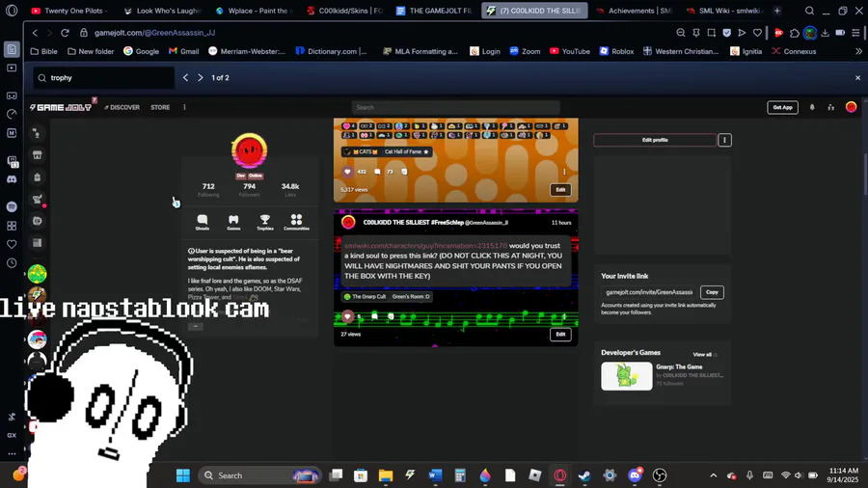868x488 pixels.
Task: Click the Get App button
Action: (782, 107)
